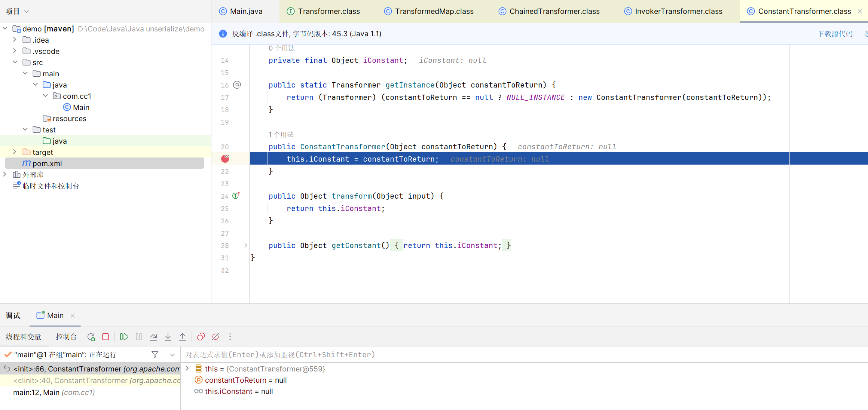Screen dimensions: 868x410
Task: Expand the .vscode folder
Action: (15, 51)
